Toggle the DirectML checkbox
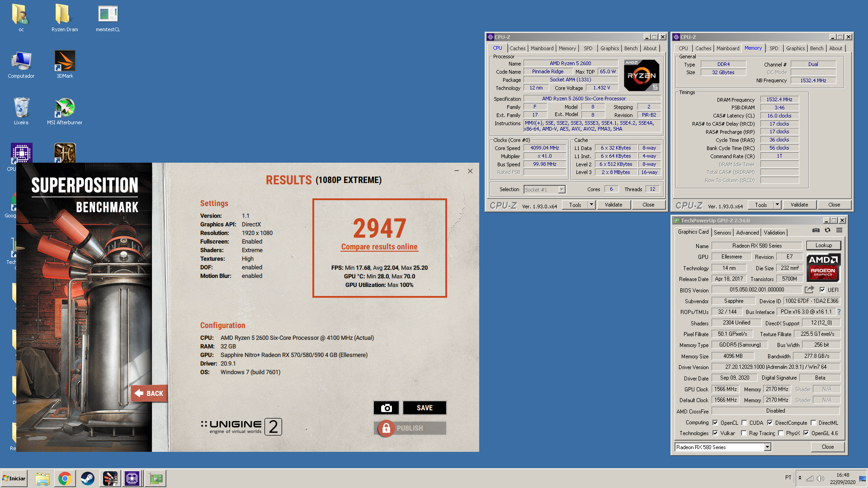Image resolution: width=868 pixels, height=488 pixels. coord(813,423)
